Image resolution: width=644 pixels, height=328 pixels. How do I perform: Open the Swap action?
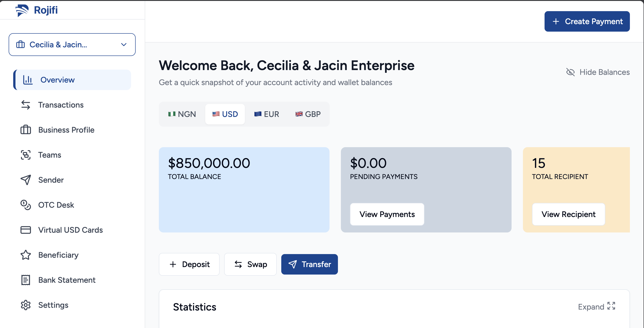pos(250,264)
